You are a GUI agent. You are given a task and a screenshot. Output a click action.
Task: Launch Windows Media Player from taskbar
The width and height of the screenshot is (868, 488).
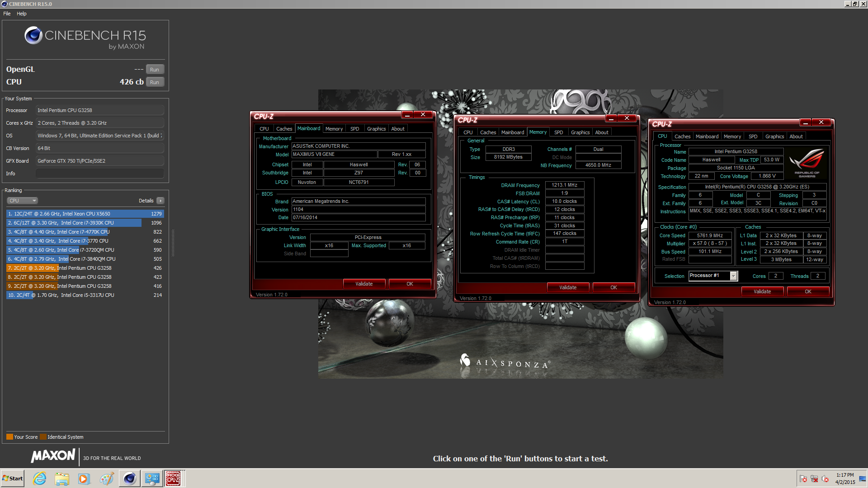[84, 479]
